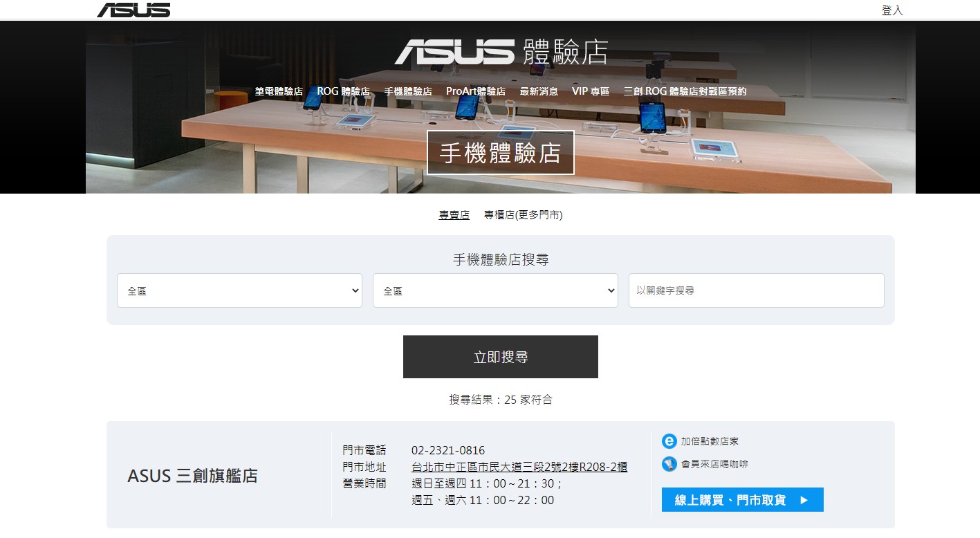Click the hours text 週五、週六 11:00~22:00

pyautogui.click(x=483, y=500)
